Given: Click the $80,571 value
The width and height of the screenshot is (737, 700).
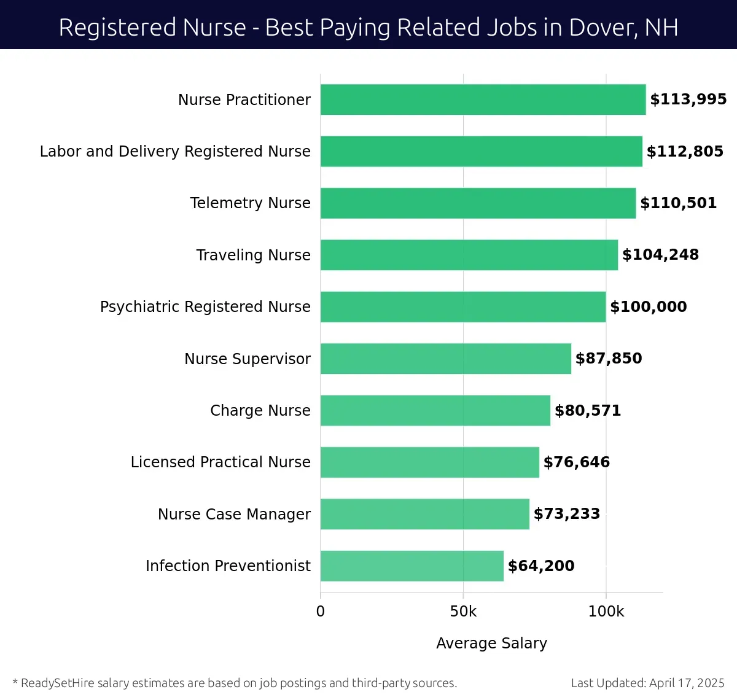Looking at the screenshot, I should 588,410.
